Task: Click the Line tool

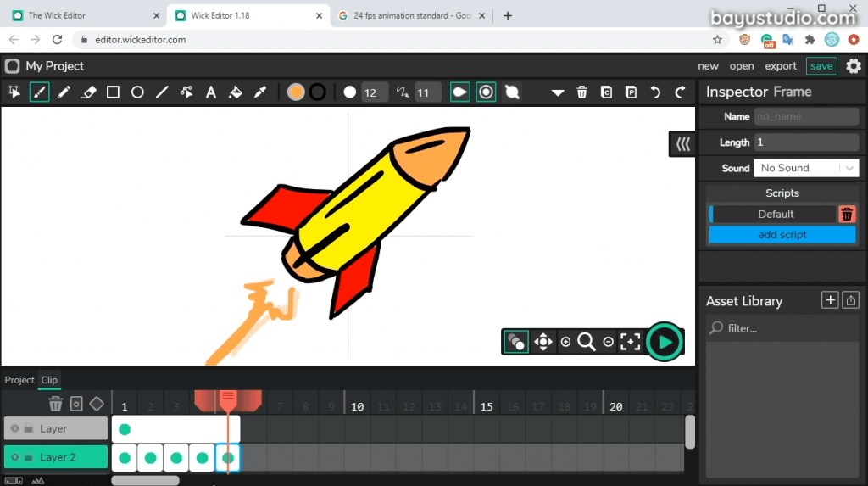Action: [162, 92]
